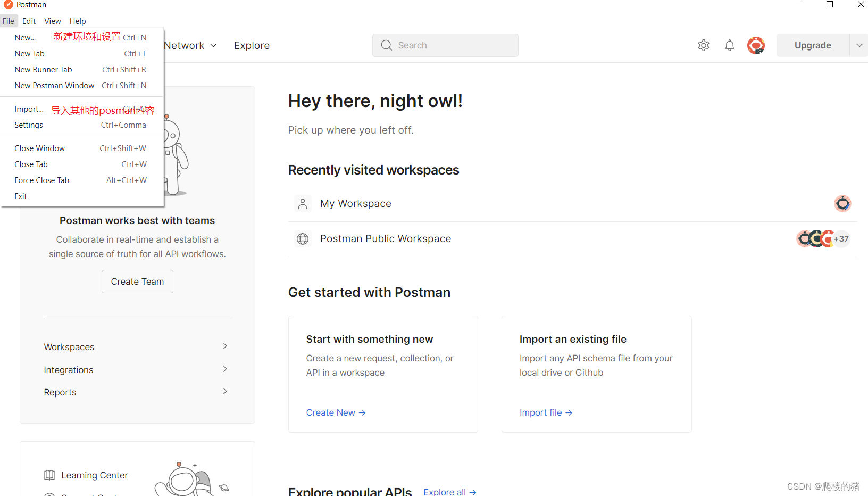Open the notifications bell icon

[x=730, y=45]
